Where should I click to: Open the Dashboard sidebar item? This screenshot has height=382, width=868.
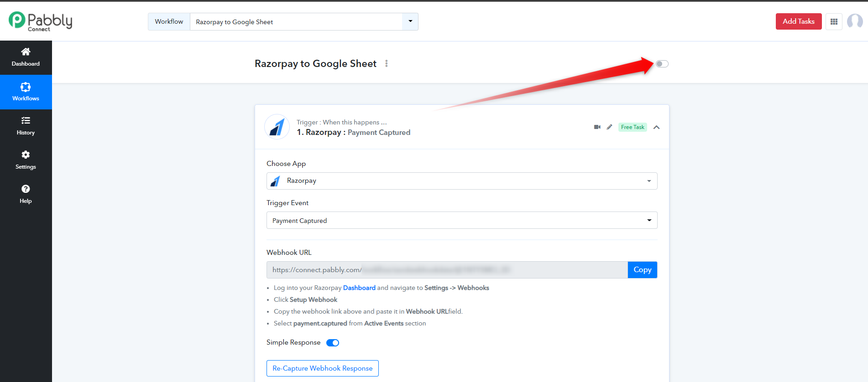[x=26, y=57]
